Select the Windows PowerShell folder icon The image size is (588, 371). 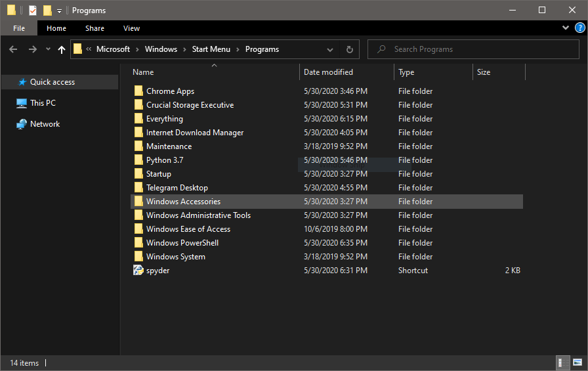point(138,243)
